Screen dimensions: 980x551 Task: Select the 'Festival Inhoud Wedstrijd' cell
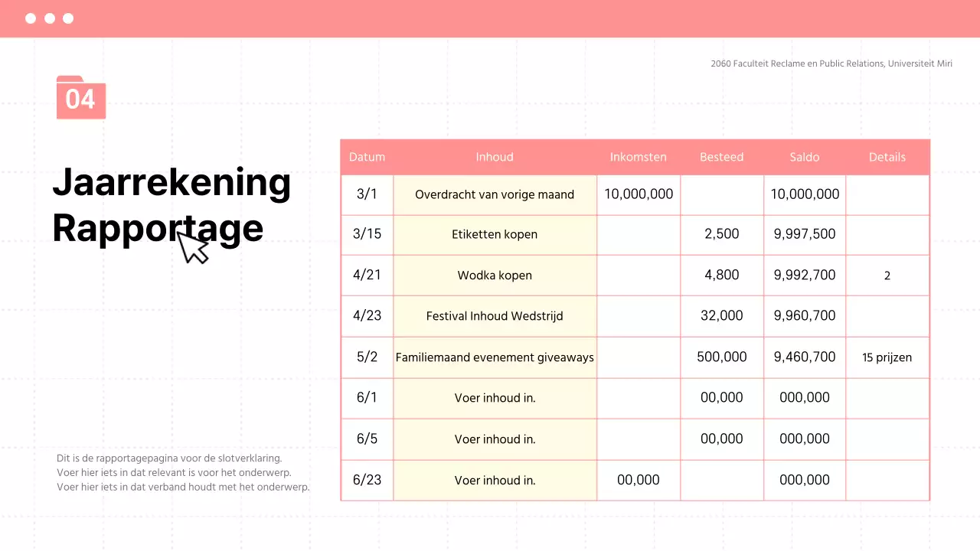[x=495, y=316]
